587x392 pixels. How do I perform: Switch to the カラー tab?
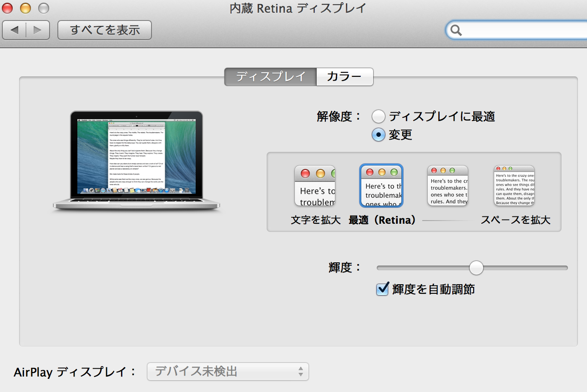coord(344,77)
